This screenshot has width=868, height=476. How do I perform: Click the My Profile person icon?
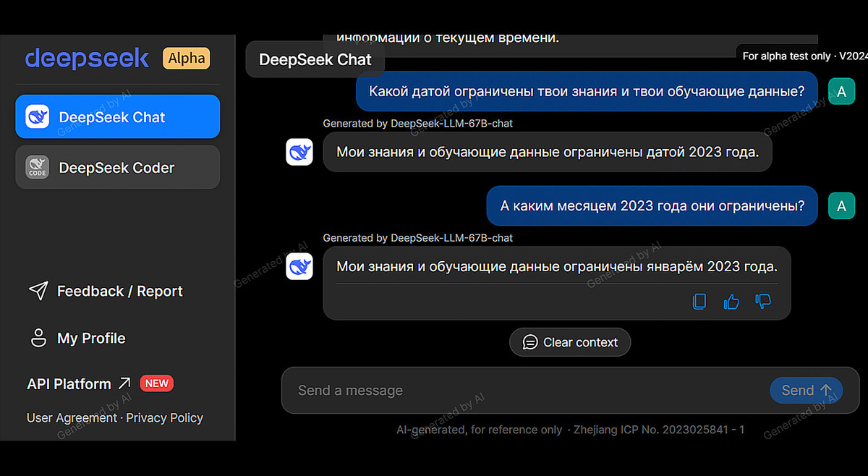tap(38, 338)
